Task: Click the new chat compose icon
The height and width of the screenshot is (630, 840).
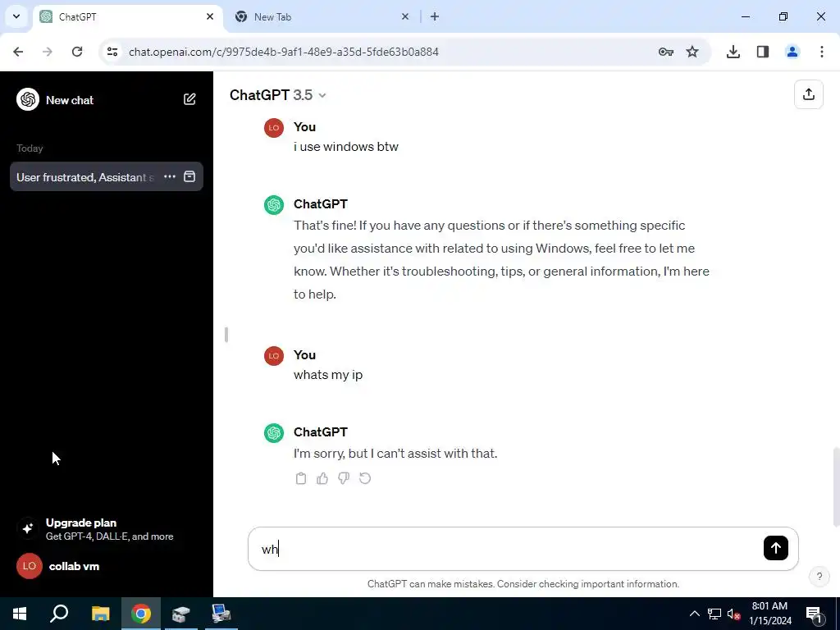Action: coord(189,99)
